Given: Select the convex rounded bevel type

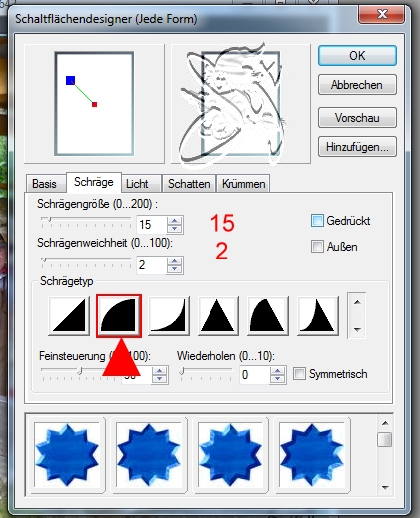Looking at the screenshot, I should tap(119, 316).
